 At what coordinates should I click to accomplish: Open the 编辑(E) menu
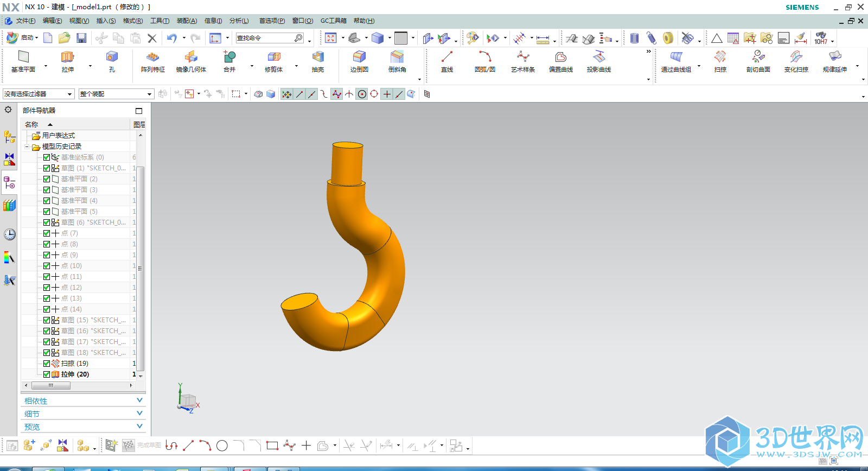point(52,21)
